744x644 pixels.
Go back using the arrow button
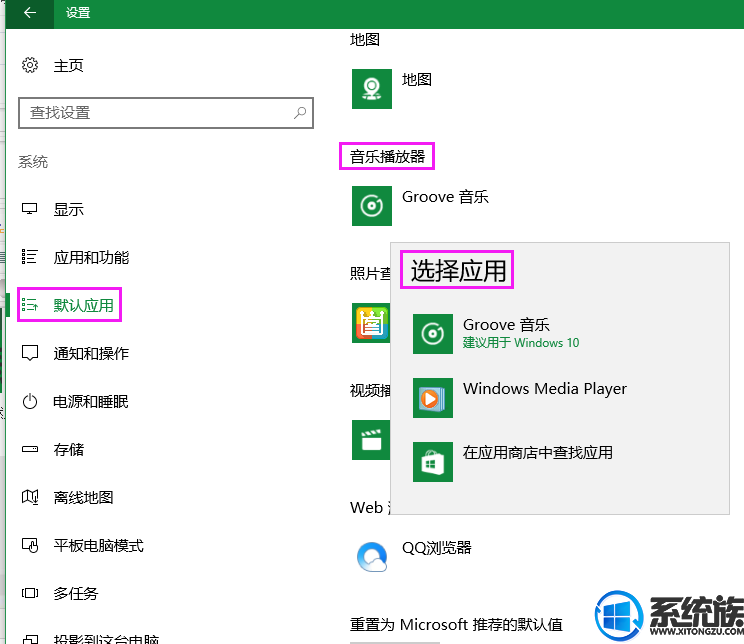click(x=29, y=13)
